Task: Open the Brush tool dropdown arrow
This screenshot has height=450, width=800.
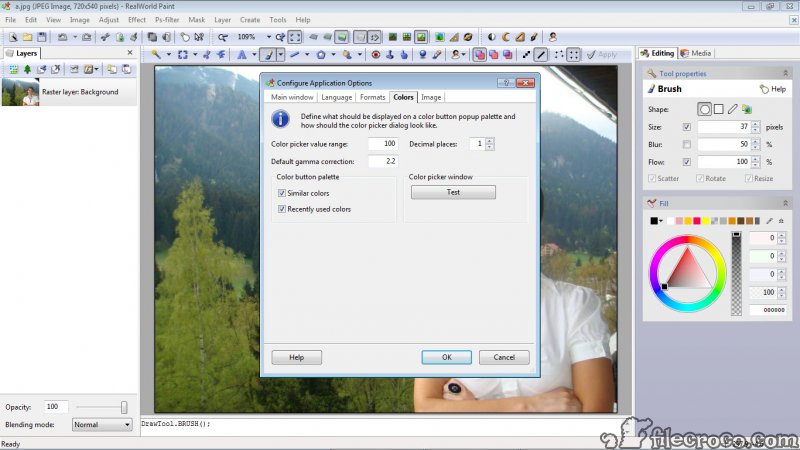Action: (x=281, y=54)
